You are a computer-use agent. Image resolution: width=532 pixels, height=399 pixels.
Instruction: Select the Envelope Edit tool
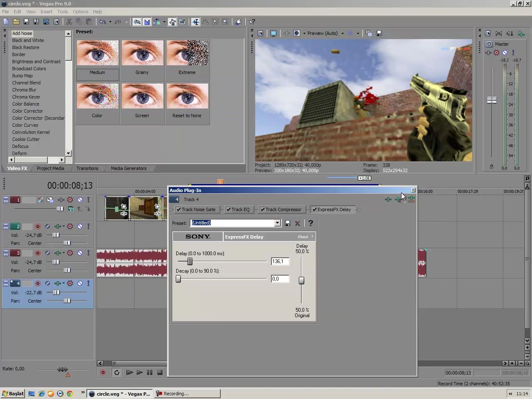point(205,22)
